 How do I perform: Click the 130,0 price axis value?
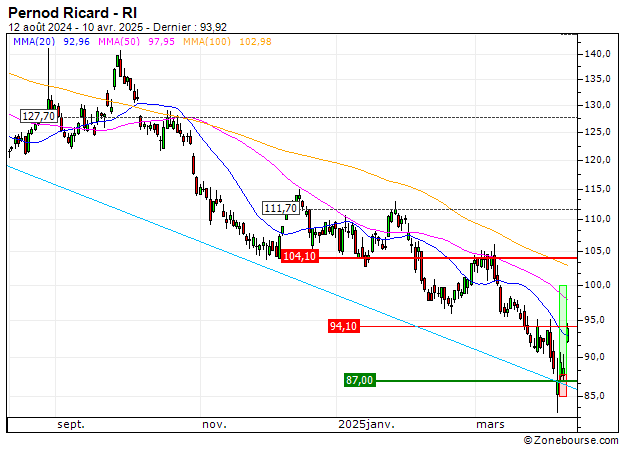click(597, 105)
